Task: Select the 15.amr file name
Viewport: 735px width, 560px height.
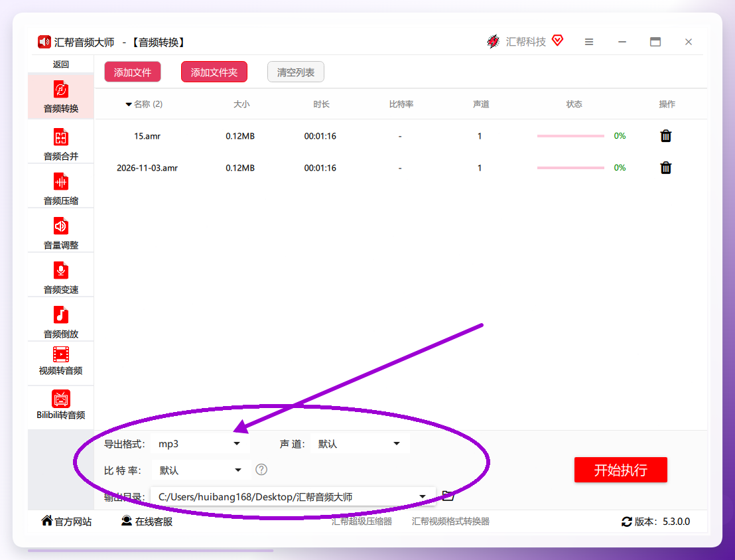Action: point(147,136)
